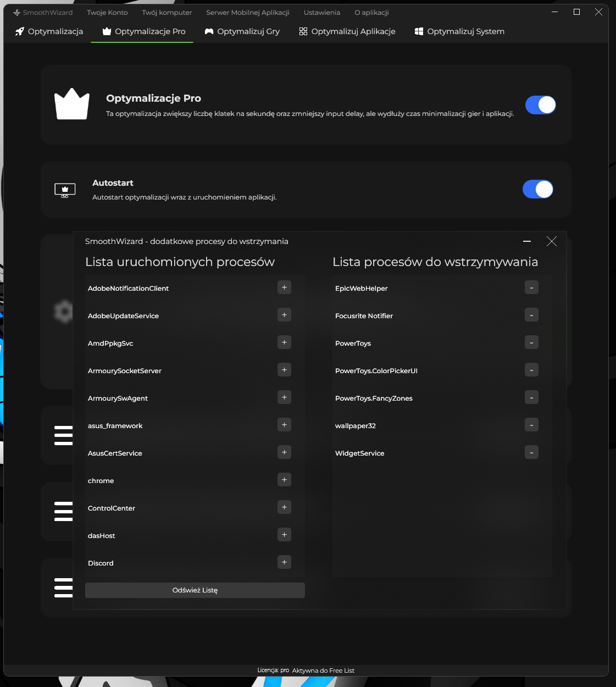Open the Twój komputer menu
Screen dimensions: 616x687
tap(167, 13)
